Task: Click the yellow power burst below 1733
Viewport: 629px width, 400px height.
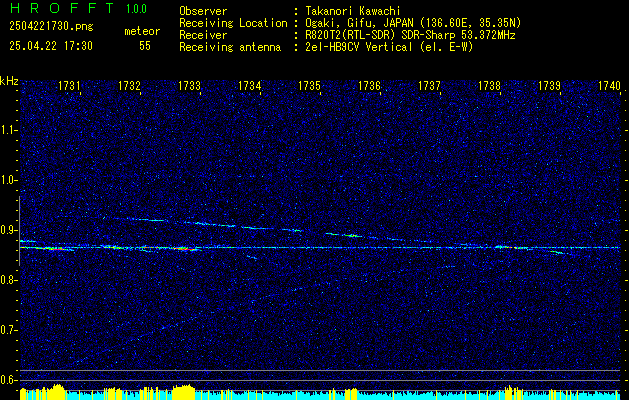Action: coord(183,392)
